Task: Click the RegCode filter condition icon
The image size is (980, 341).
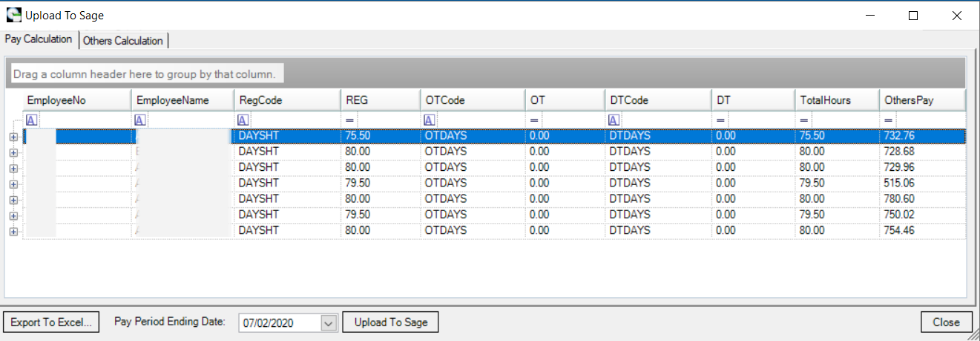Action: pos(243,120)
